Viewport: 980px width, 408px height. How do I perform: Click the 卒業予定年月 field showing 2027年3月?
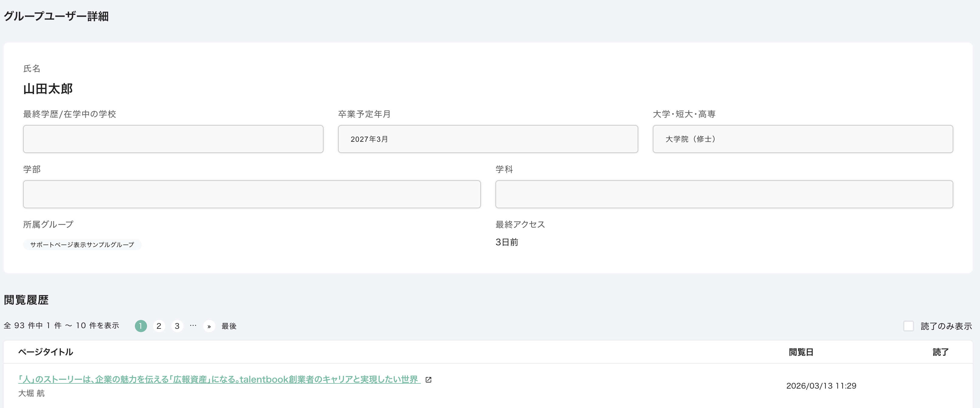pos(488,139)
